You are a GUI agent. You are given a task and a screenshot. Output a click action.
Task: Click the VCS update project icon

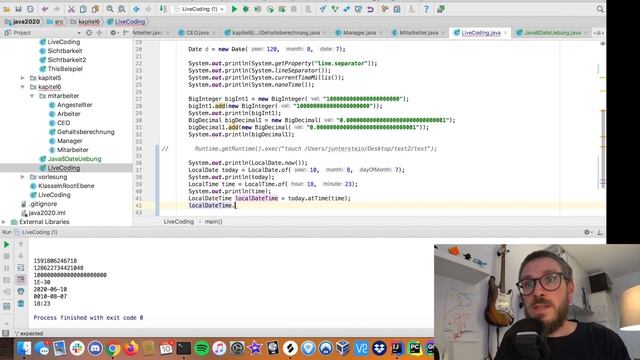(x=323, y=9)
